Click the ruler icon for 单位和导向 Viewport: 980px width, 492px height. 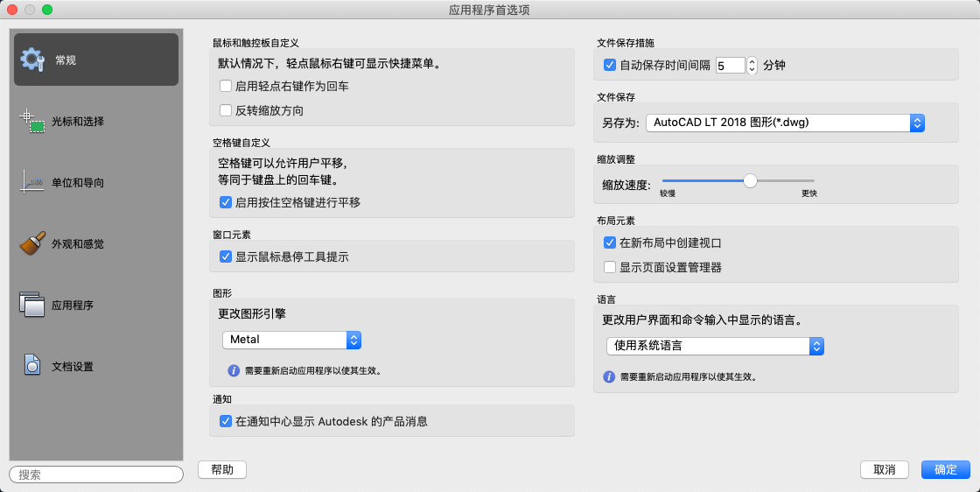coord(32,183)
